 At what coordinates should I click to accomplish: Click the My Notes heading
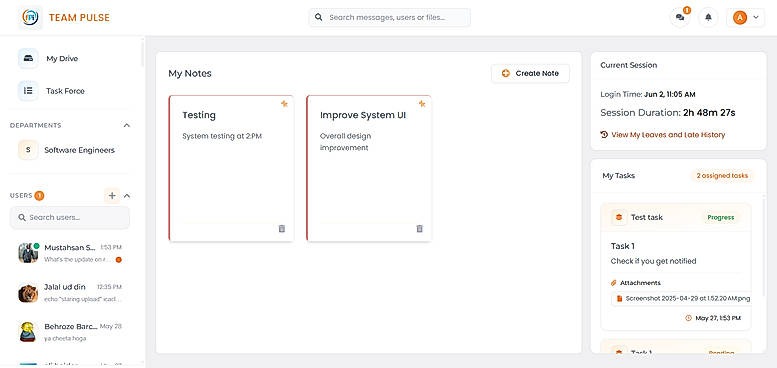point(190,74)
